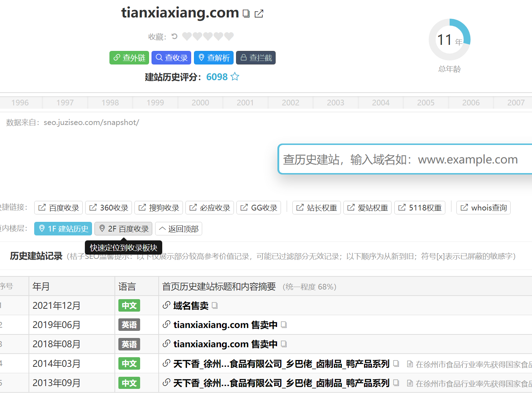The height and width of the screenshot is (401, 532).
Task: Open 2013年09月 天下香 title
Action: [x=281, y=383]
